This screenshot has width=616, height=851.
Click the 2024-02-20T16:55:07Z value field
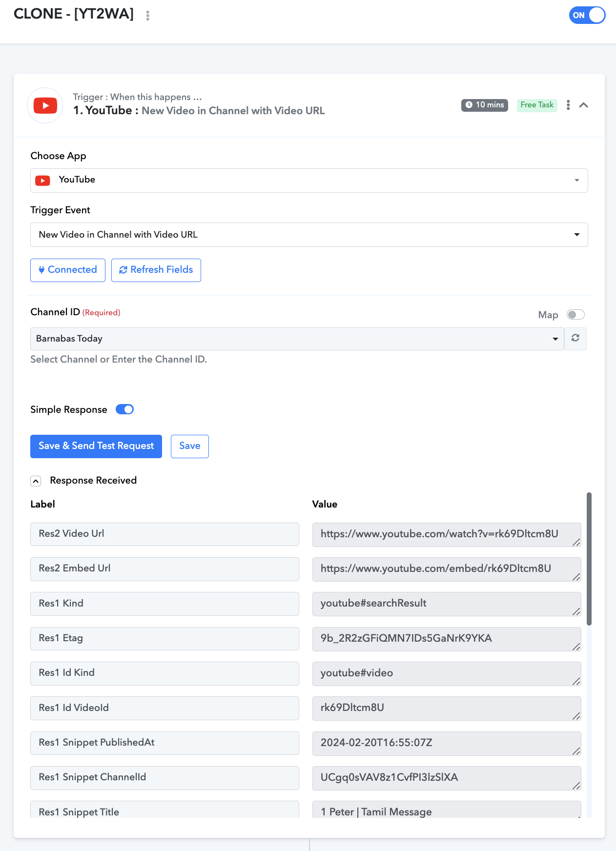tap(447, 744)
